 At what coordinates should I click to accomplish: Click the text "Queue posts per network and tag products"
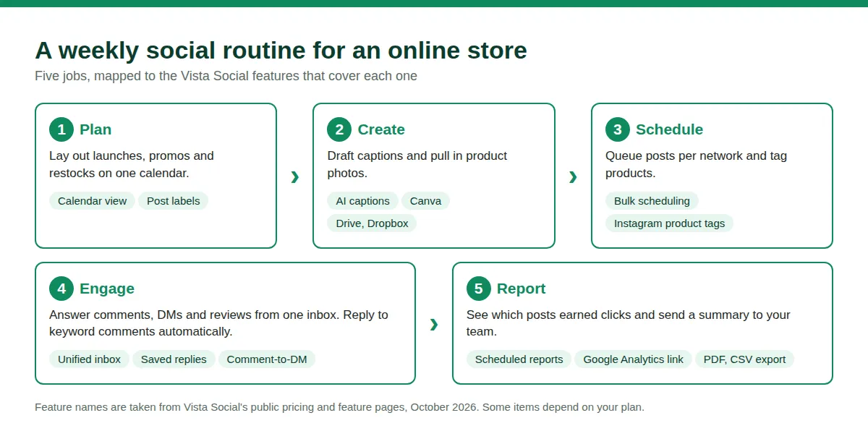tap(696, 164)
